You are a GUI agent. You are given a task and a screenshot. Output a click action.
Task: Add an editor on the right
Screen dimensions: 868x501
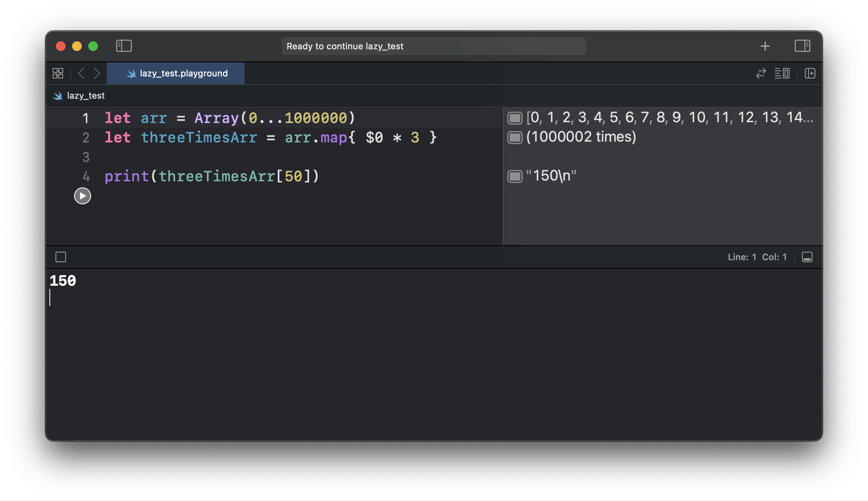click(x=810, y=73)
